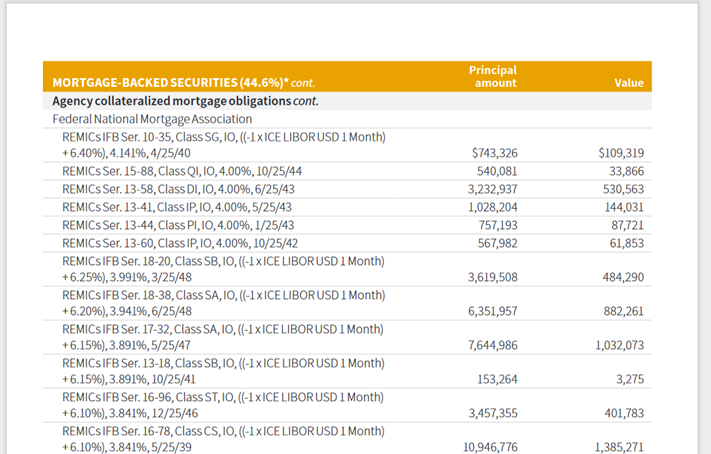
Task: Click principal amount 540,081
Action: tap(497, 171)
